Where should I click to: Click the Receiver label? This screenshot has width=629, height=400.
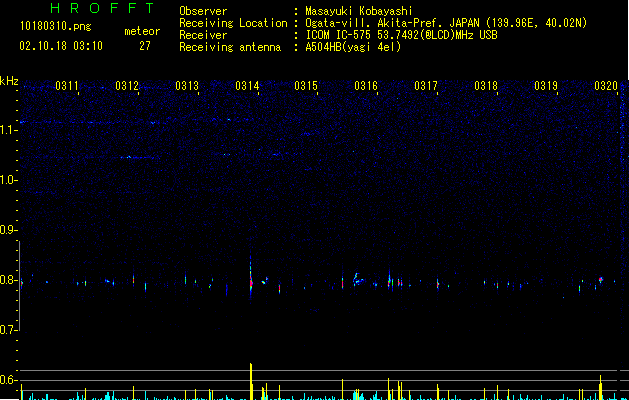tap(203, 35)
